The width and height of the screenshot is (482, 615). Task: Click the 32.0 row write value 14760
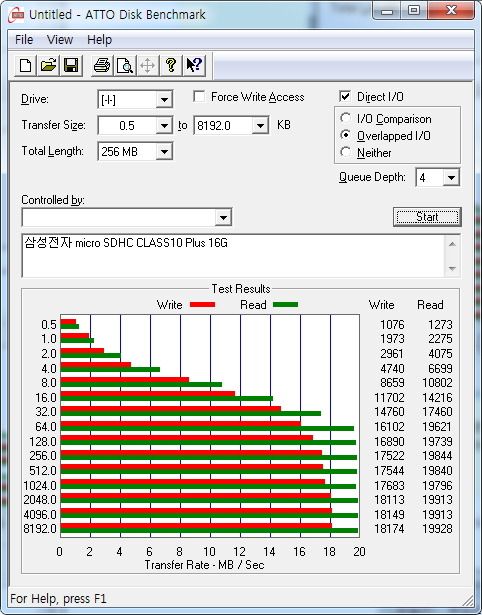[x=389, y=412]
